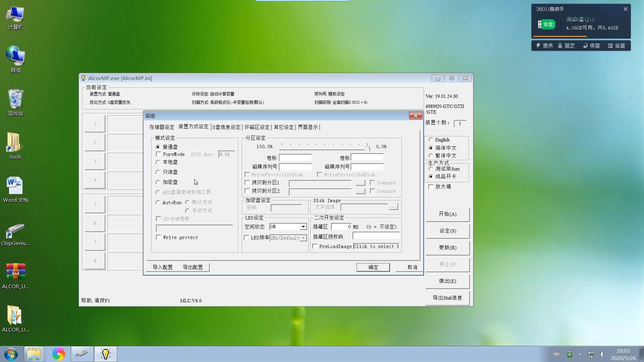Click the Windows Start orb
The width and height of the screenshot is (644, 362).
coord(11,354)
